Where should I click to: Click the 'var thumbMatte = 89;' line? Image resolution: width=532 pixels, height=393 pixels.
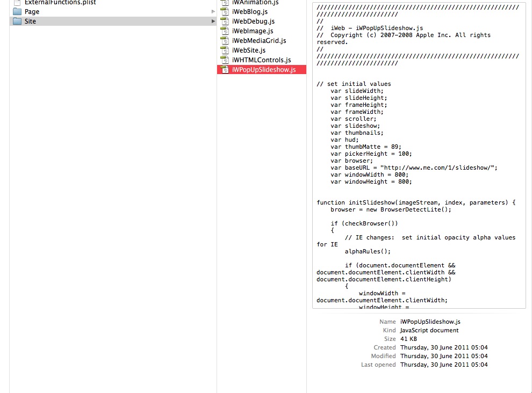coord(366,147)
